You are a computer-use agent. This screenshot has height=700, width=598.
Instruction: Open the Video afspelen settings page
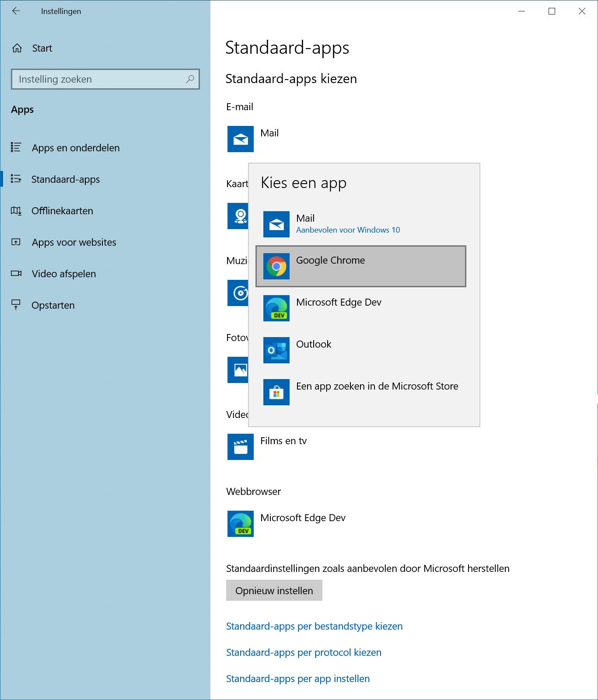tap(105, 274)
